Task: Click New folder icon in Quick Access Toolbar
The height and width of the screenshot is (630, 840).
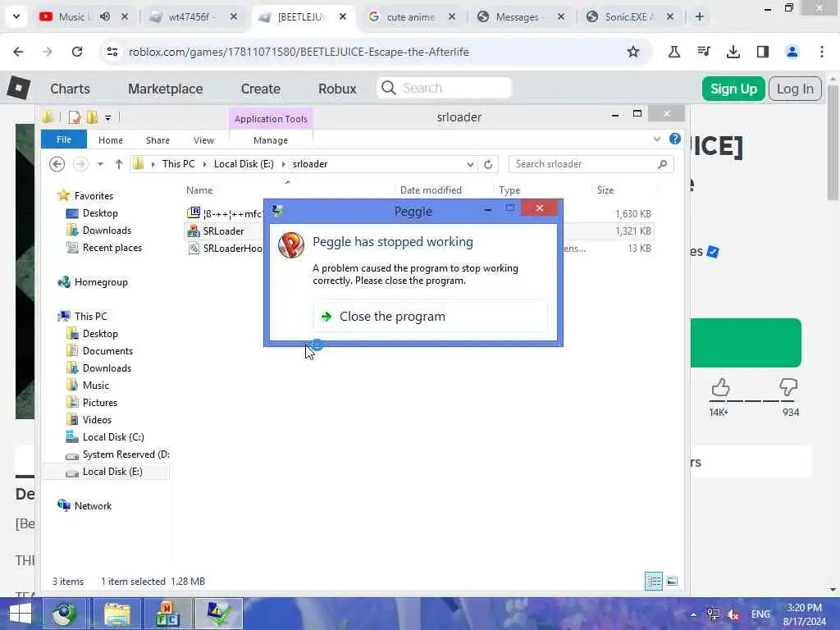Action: 92,116
